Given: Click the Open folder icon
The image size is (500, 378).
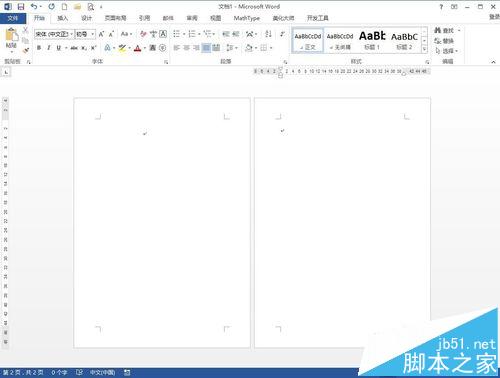Looking at the screenshot, I should coord(77,6).
